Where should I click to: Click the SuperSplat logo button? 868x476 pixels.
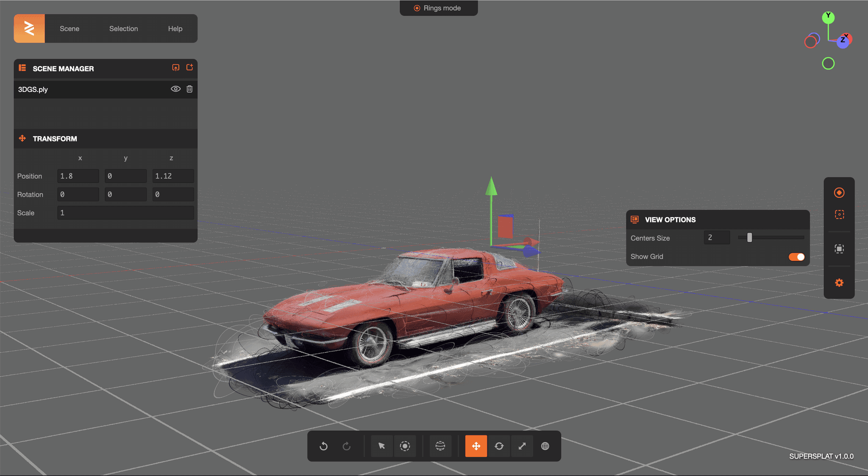(29, 28)
